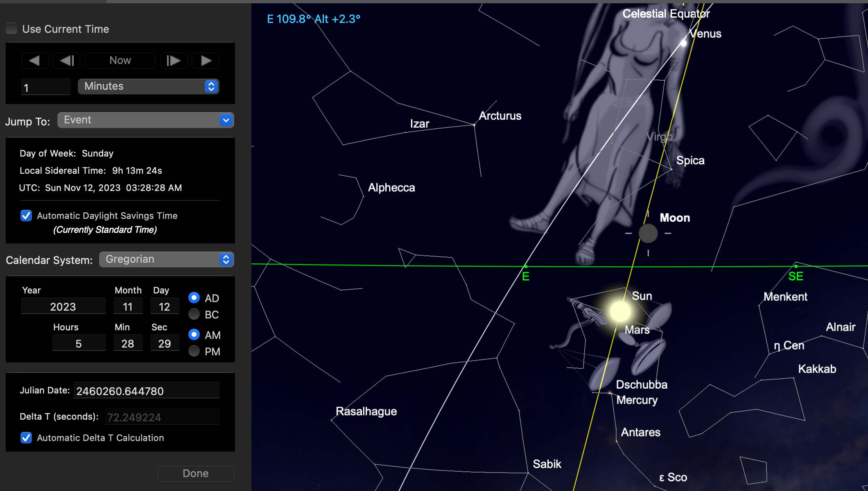
Task: Click the Month field showing 11
Action: coord(128,307)
